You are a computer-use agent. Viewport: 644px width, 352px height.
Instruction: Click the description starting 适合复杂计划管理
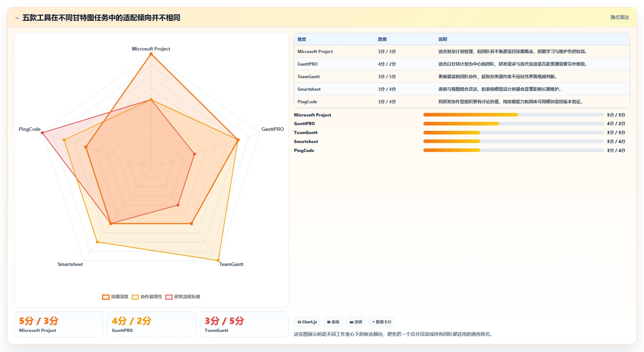(513, 52)
